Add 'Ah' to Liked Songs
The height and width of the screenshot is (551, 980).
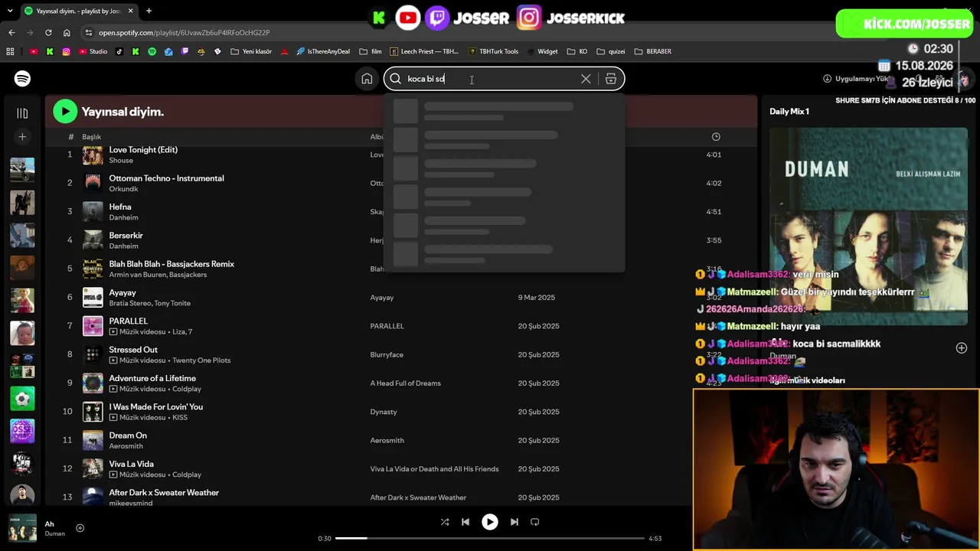80,528
